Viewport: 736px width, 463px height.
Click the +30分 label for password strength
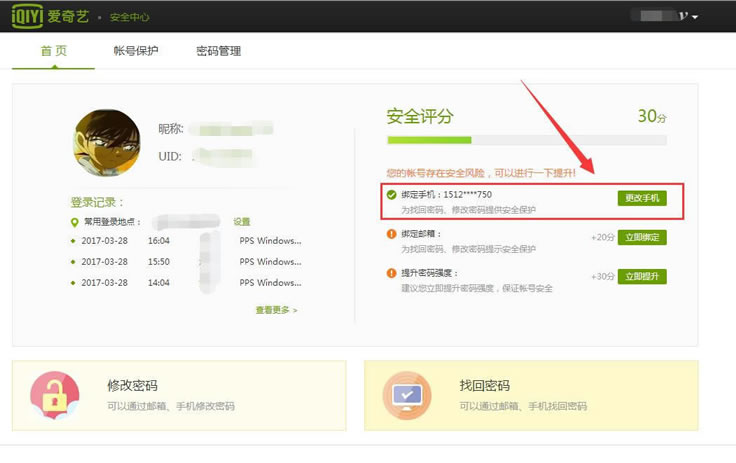pyautogui.click(x=603, y=277)
